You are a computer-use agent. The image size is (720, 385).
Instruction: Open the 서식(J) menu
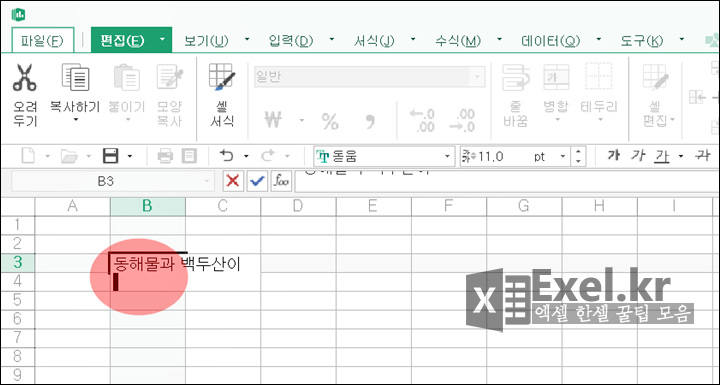pyautogui.click(x=374, y=41)
